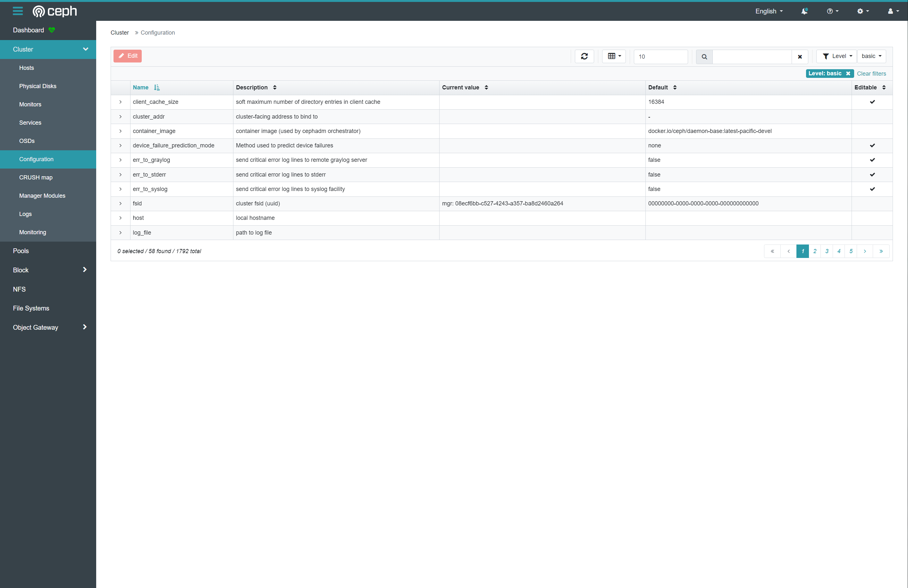
Task: Sort table by Name column
Action: coord(141,88)
